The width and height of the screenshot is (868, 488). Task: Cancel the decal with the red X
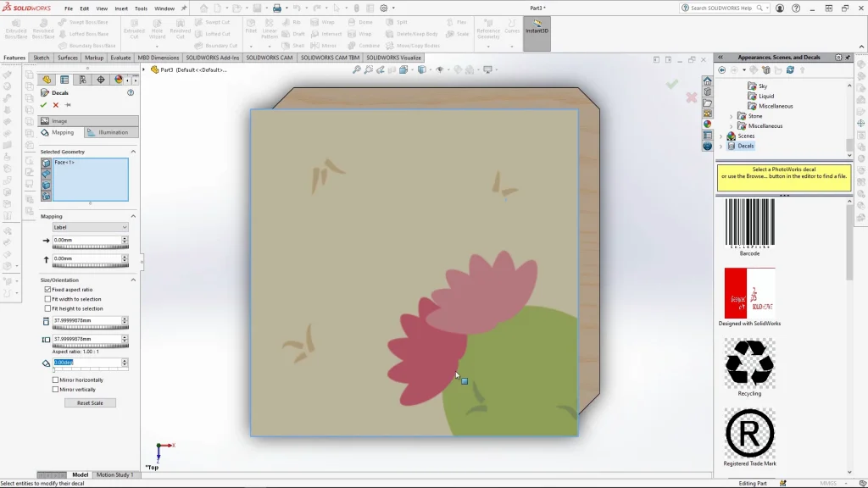coord(56,105)
